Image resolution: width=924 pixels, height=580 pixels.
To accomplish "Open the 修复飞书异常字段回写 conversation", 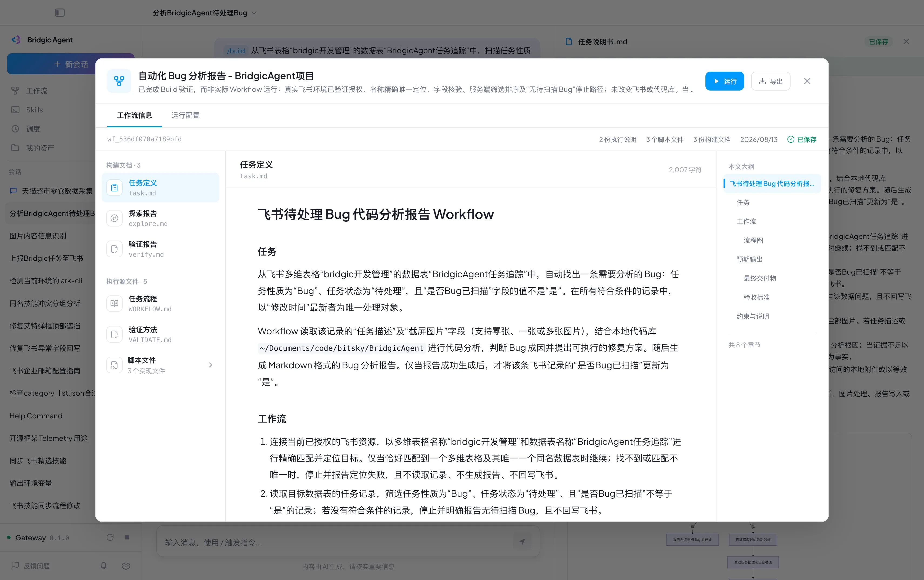I will coord(45,348).
